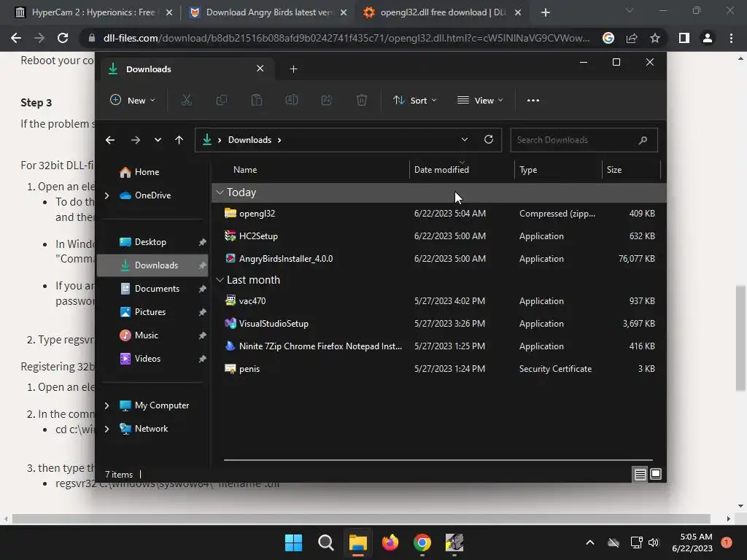Go up one folder level
The height and width of the screenshot is (560, 747).
pyautogui.click(x=179, y=140)
